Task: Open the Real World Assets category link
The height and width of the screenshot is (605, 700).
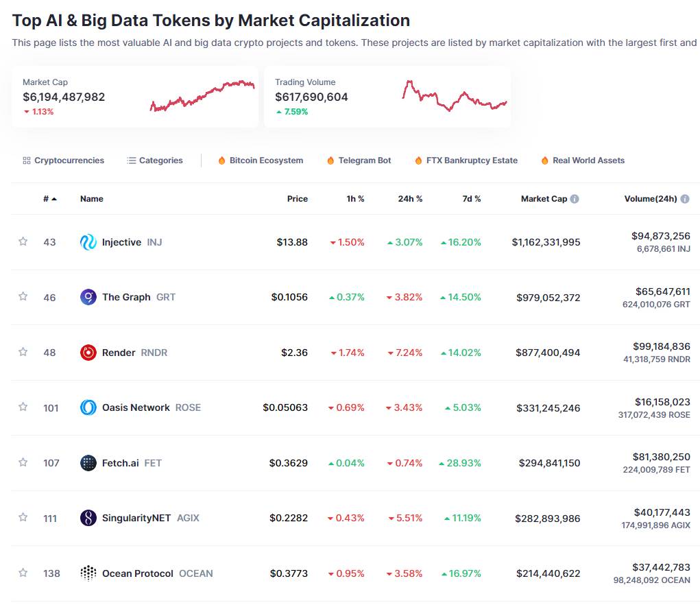Action: click(583, 161)
